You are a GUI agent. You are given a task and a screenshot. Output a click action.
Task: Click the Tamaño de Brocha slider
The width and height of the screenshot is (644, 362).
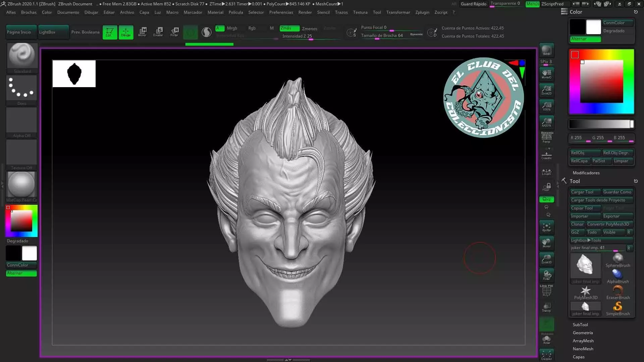392,36
